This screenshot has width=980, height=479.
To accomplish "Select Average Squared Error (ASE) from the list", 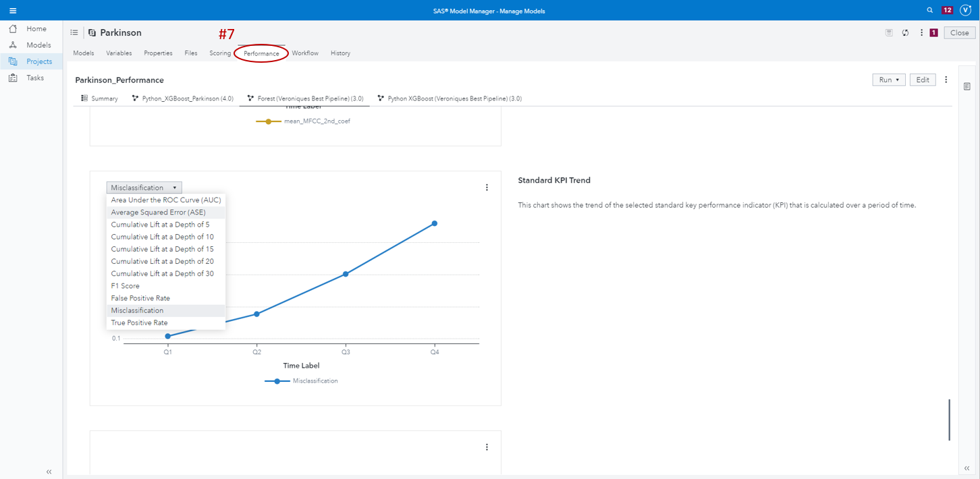I will point(157,212).
